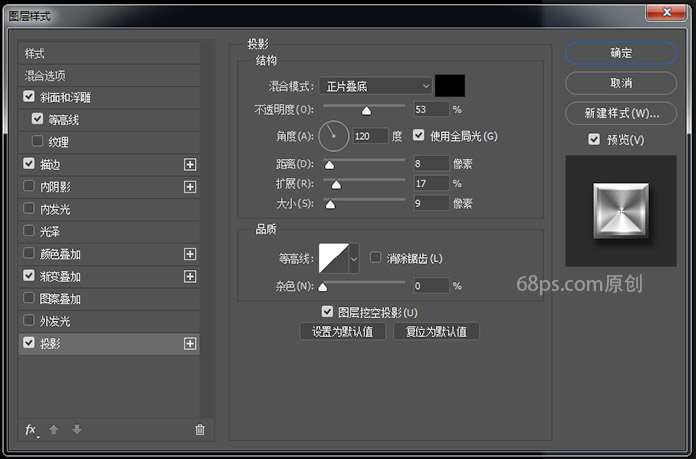Enable 消除锯齿 anti-alias checkbox
The height and width of the screenshot is (459, 696).
click(376, 257)
